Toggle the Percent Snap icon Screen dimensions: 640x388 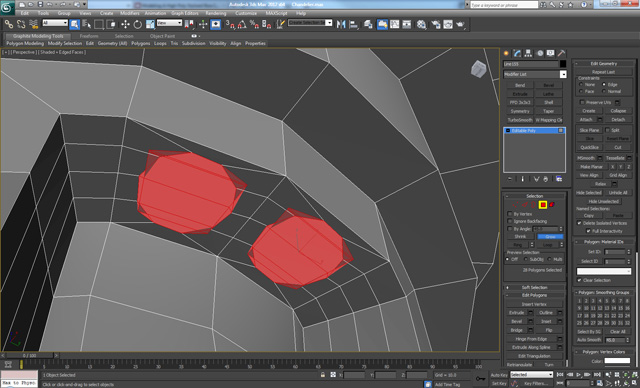pyautogui.click(x=254, y=24)
